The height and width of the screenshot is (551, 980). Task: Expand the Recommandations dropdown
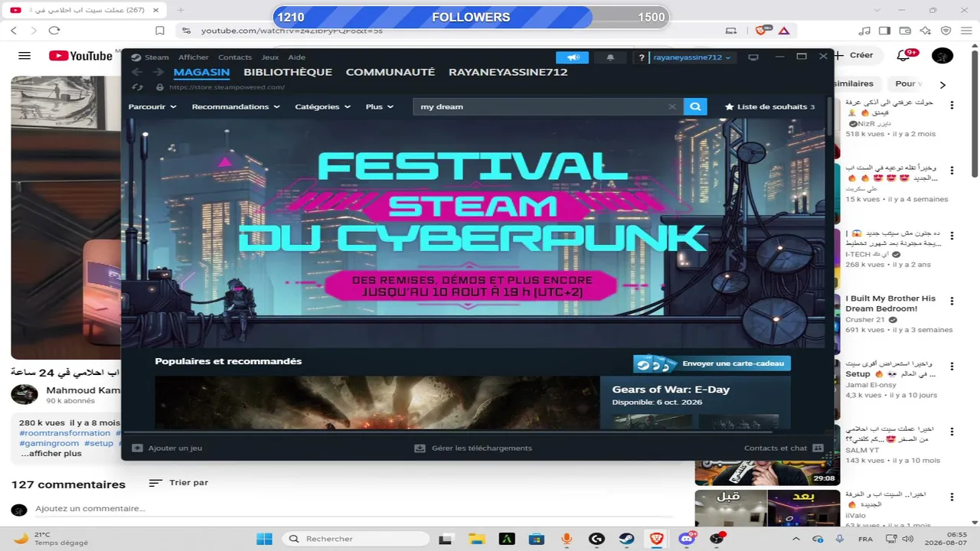point(236,106)
